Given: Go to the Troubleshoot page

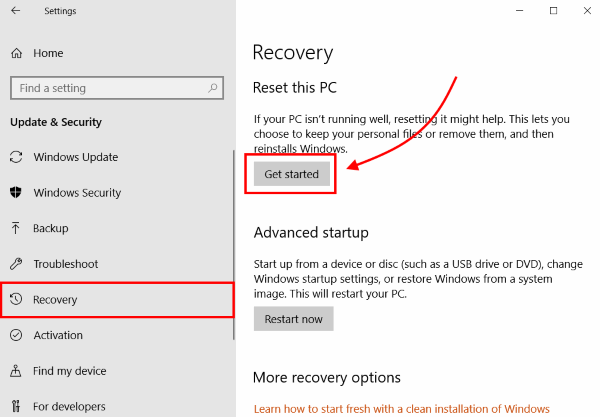Looking at the screenshot, I should pos(66,264).
